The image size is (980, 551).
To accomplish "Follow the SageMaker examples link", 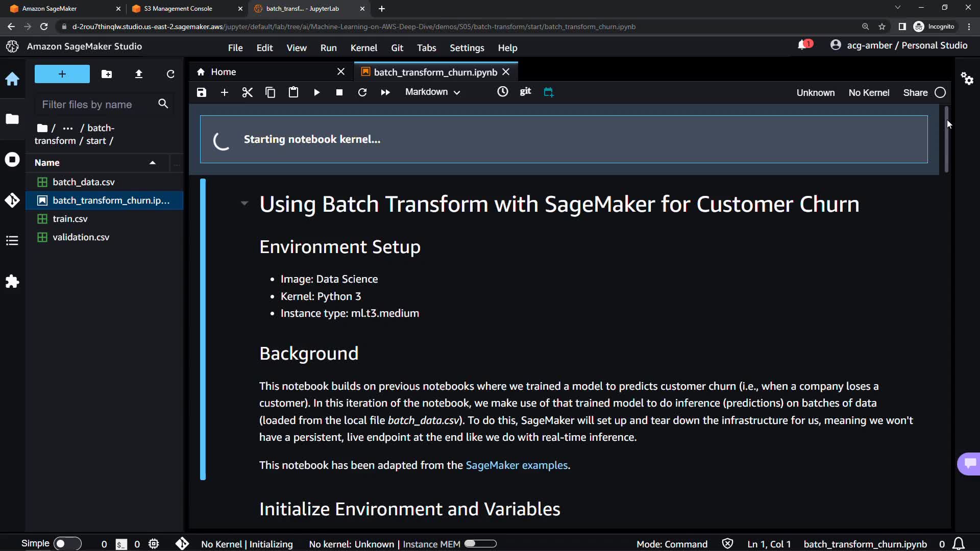I will 516,465.
